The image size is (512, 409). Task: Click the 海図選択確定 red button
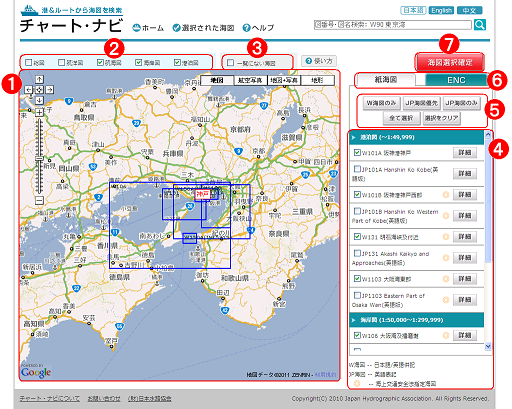point(450,62)
